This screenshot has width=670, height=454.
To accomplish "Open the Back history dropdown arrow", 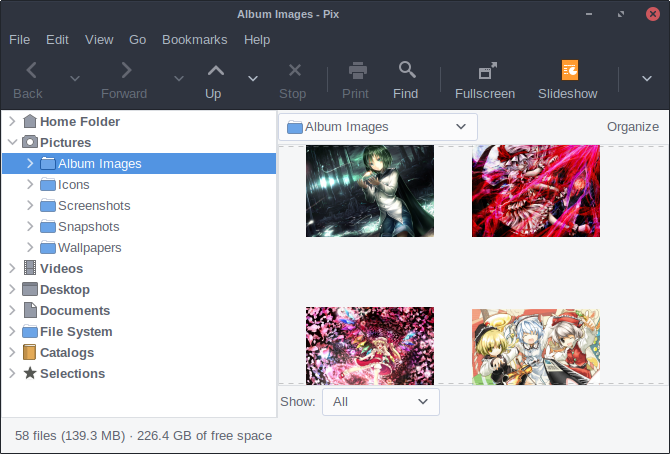I will (75, 78).
